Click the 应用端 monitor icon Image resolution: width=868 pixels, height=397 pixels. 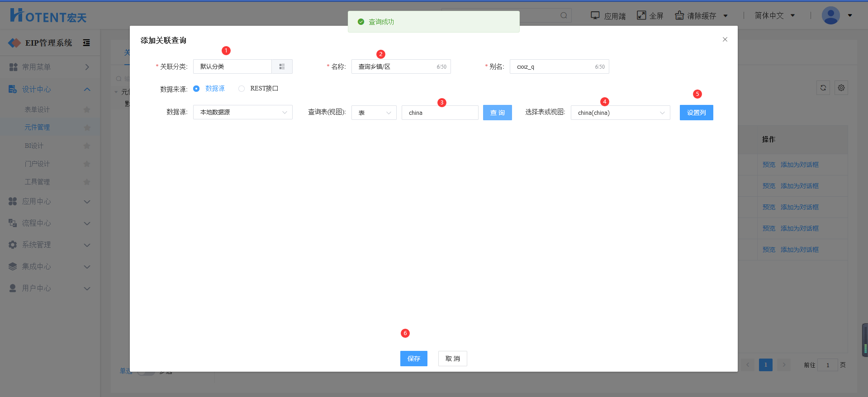point(595,15)
